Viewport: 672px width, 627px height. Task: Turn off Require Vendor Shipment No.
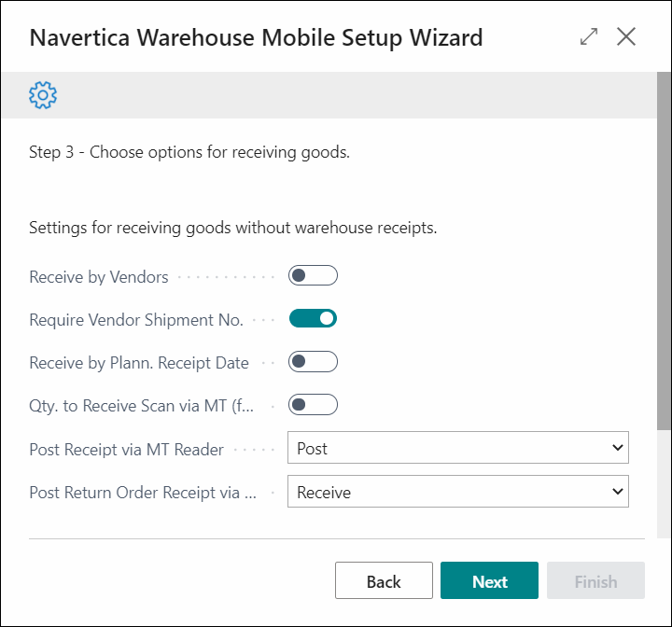tap(313, 318)
